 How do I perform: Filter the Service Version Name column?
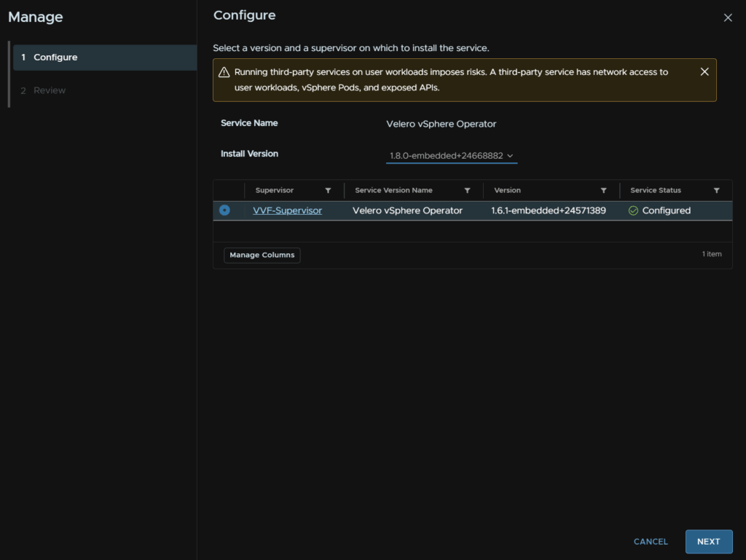pyautogui.click(x=467, y=191)
